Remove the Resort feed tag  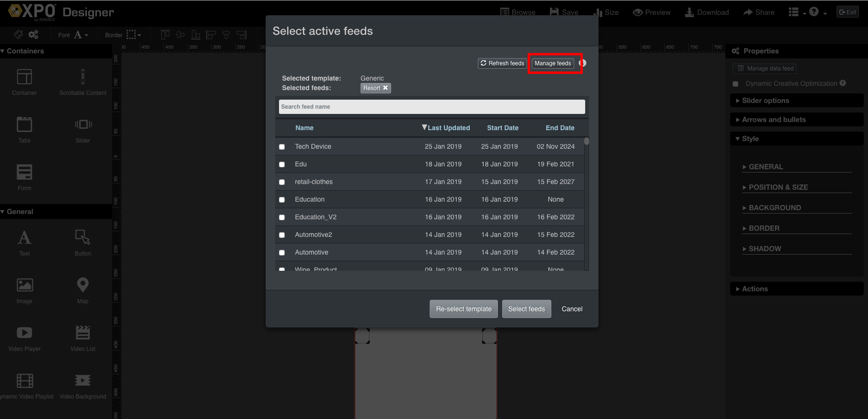[385, 88]
